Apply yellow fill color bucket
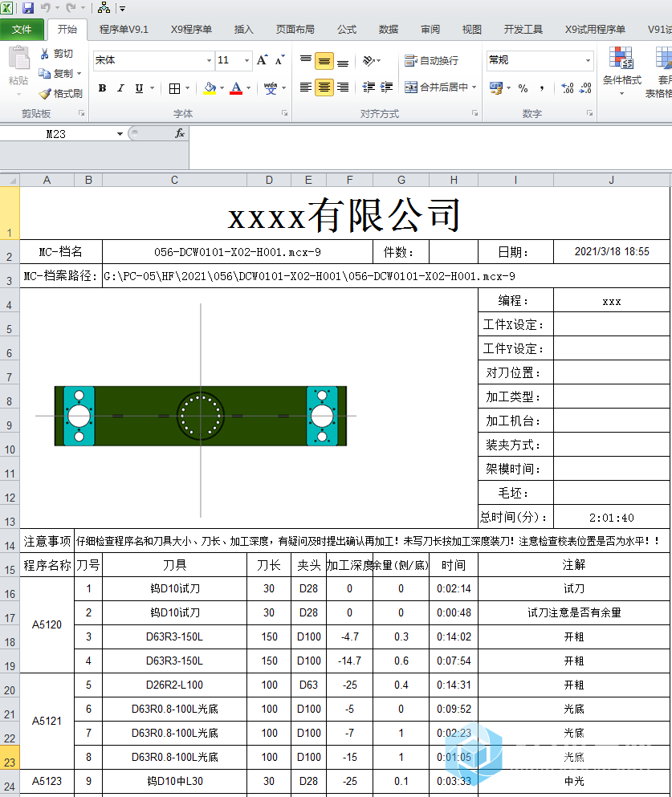This screenshot has height=797, width=672. pos(210,88)
